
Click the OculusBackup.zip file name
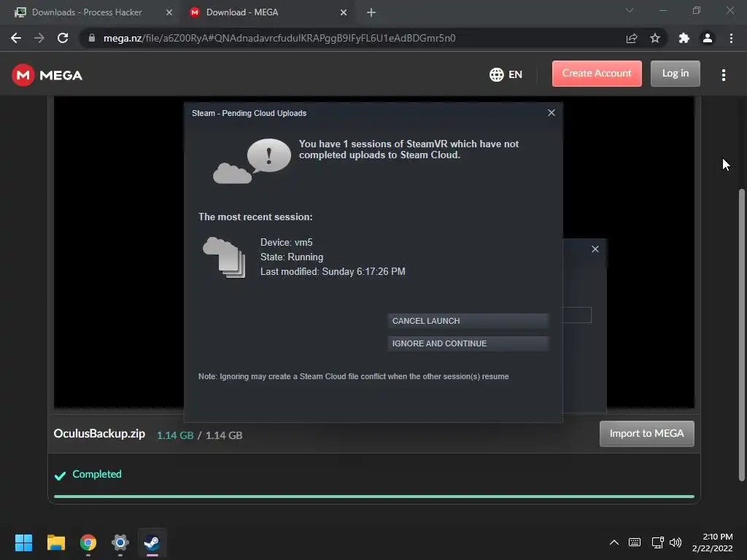[x=99, y=433]
